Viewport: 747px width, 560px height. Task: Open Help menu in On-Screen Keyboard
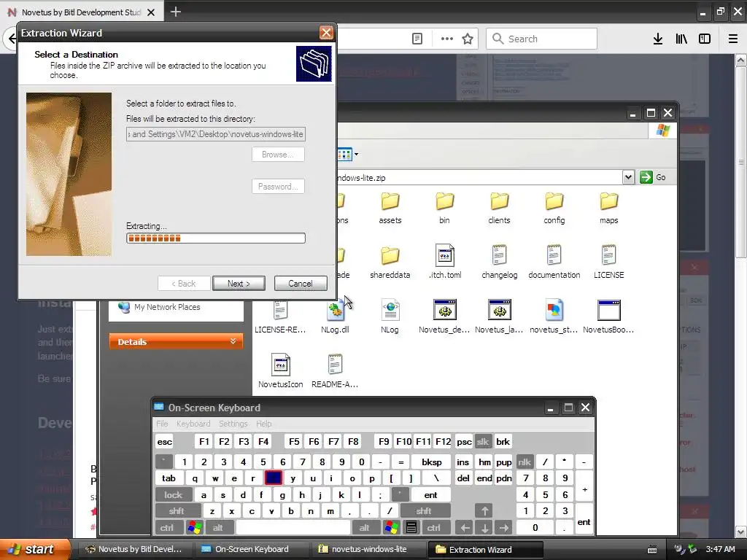point(263,424)
